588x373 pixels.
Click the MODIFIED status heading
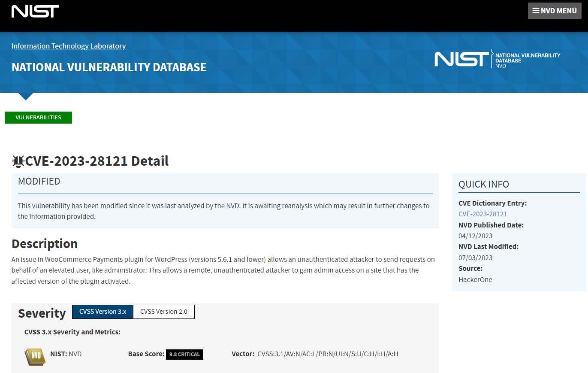(x=39, y=181)
